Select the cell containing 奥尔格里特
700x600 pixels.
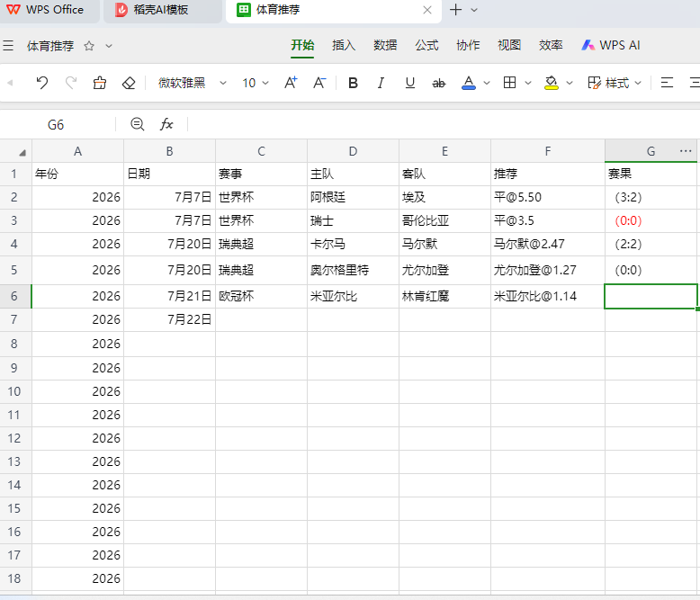point(353,270)
